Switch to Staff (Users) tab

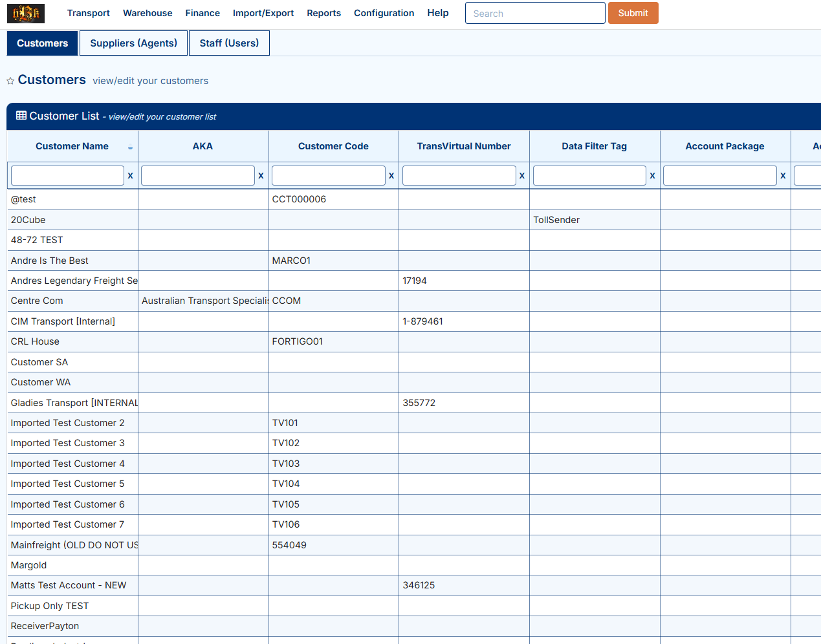pyautogui.click(x=229, y=43)
